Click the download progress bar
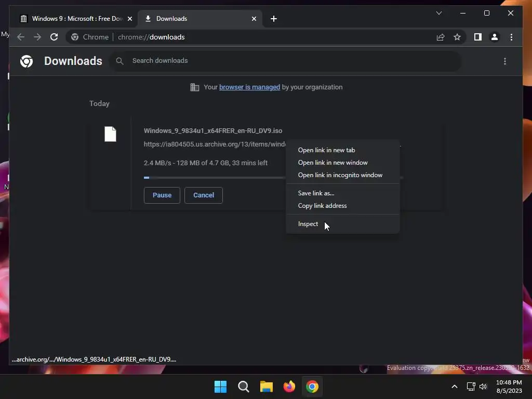 coord(214,178)
